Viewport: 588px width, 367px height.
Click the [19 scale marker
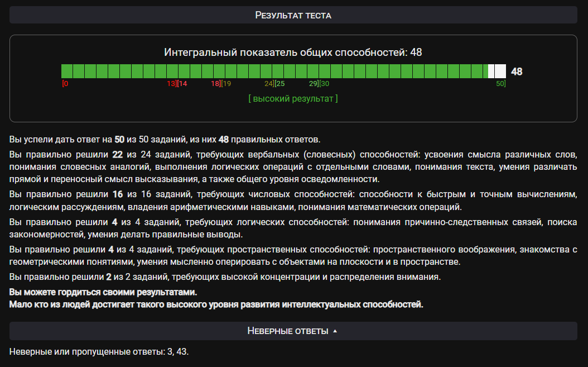226,84
